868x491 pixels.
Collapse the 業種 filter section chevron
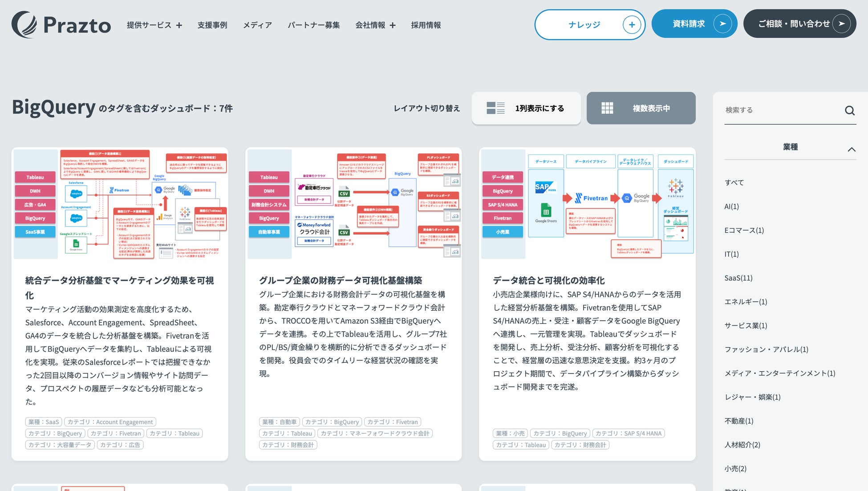tap(851, 149)
